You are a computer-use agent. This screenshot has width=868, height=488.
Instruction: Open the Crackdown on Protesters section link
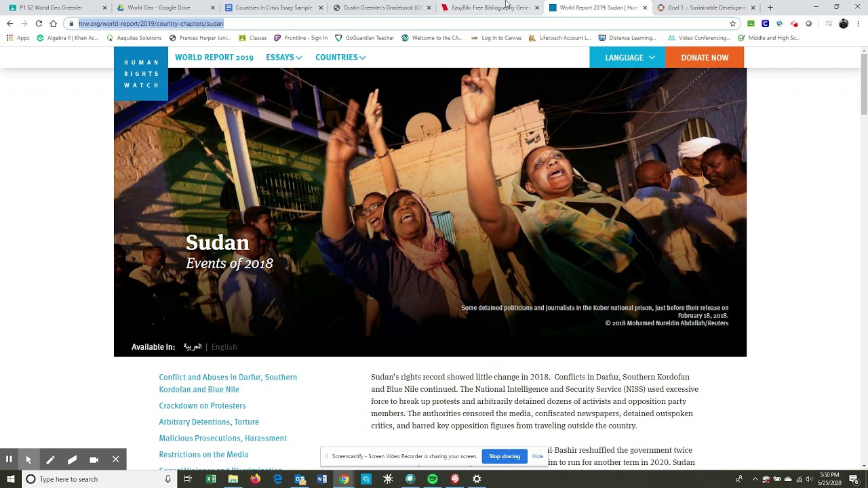pyautogui.click(x=202, y=405)
